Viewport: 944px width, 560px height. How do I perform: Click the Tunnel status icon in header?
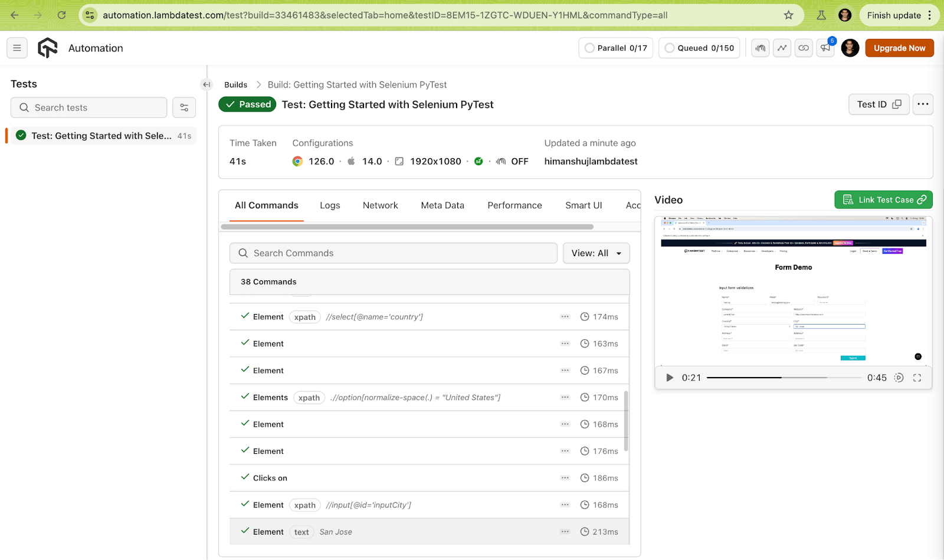tap(760, 48)
